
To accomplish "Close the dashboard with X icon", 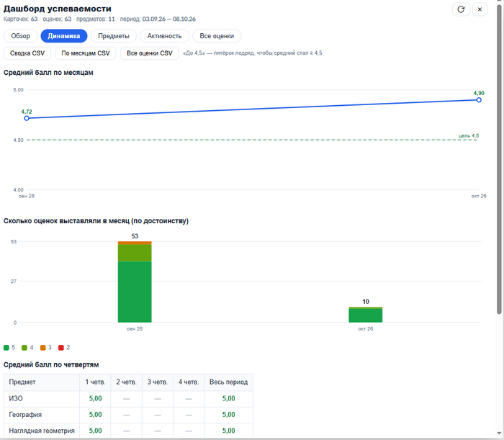I will (x=480, y=9).
